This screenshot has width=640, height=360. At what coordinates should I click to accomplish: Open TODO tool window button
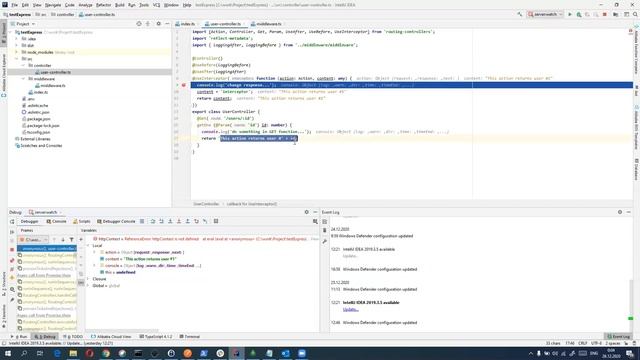point(74,337)
